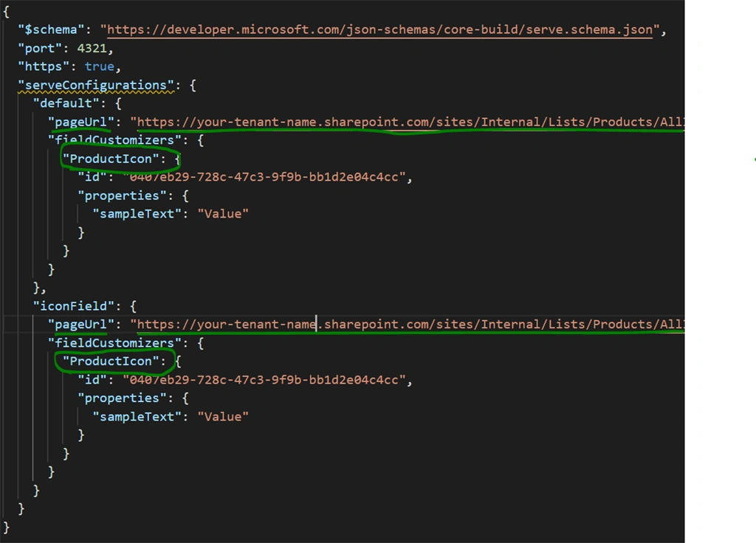Click "properties" key in iconField block
This screenshot has height=543, width=756.
click(122, 398)
